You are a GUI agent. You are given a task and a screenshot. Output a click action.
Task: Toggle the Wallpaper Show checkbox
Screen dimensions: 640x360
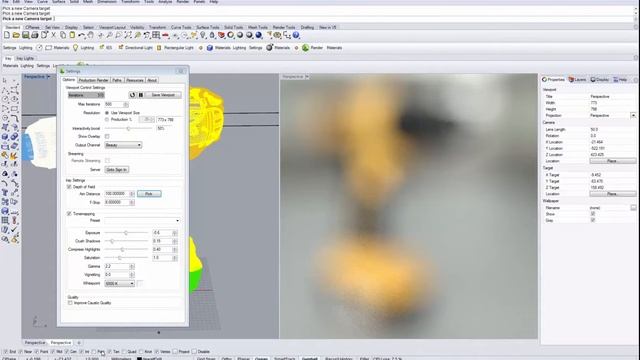(593, 214)
